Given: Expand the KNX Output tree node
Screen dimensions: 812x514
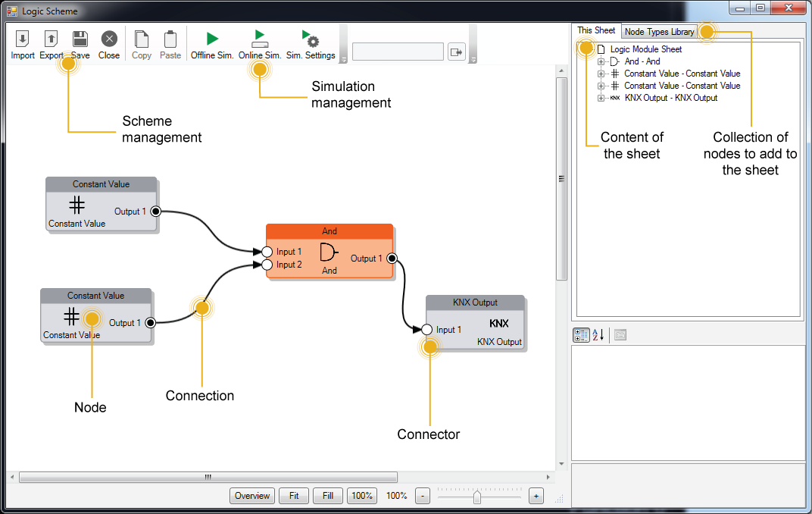Looking at the screenshot, I should pyautogui.click(x=601, y=98).
